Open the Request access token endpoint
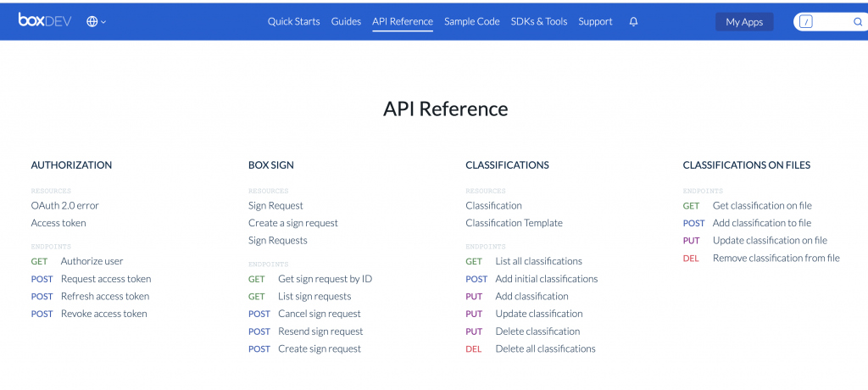The height and width of the screenshot is (390, 868). point(106,279)
